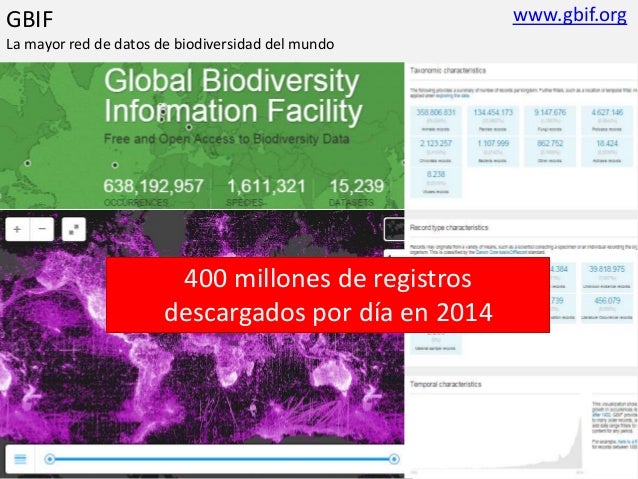Select the 2.123.257 records box
638x479 pixels.
[436, 151]
